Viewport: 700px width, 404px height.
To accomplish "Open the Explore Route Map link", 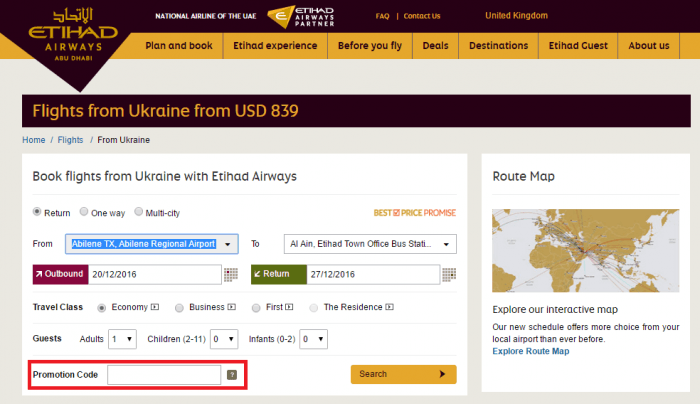I will (x=531, y=351).
